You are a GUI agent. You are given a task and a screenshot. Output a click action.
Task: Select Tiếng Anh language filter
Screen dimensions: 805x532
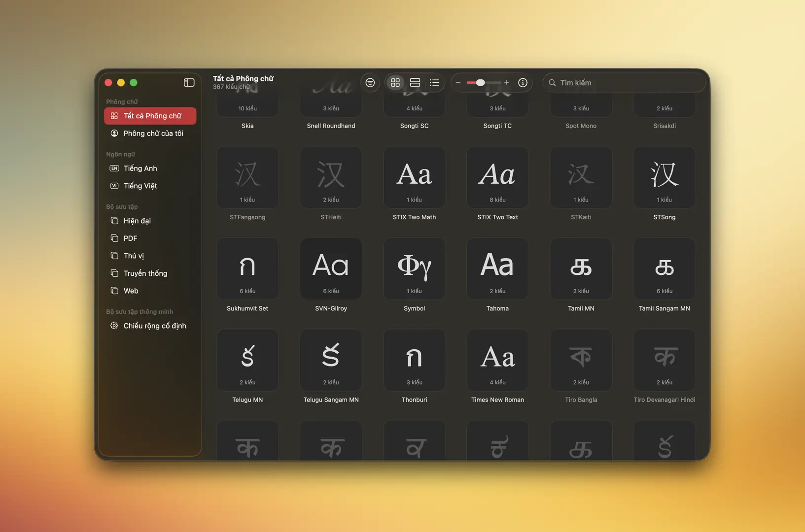point(150,168)
